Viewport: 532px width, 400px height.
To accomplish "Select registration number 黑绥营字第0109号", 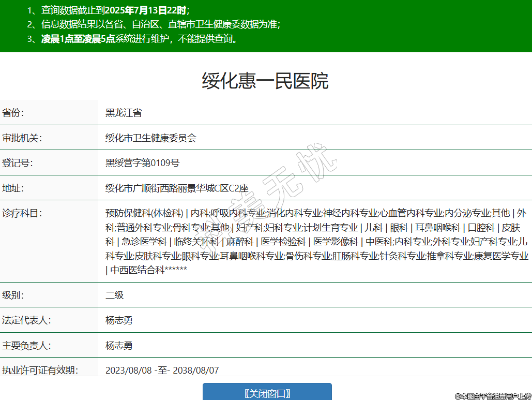I will point(143,163).
